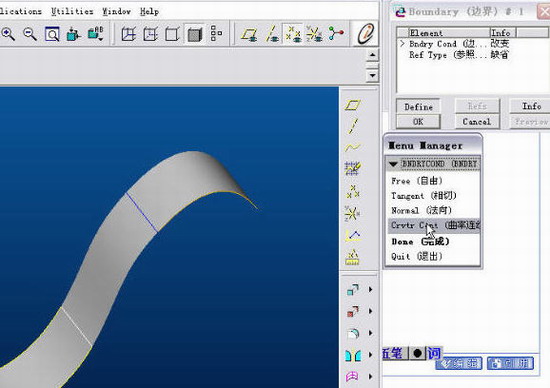The image size is (550, 388).
Task: Expand flyout next to pink surface icon
Action: coord(370,376)
